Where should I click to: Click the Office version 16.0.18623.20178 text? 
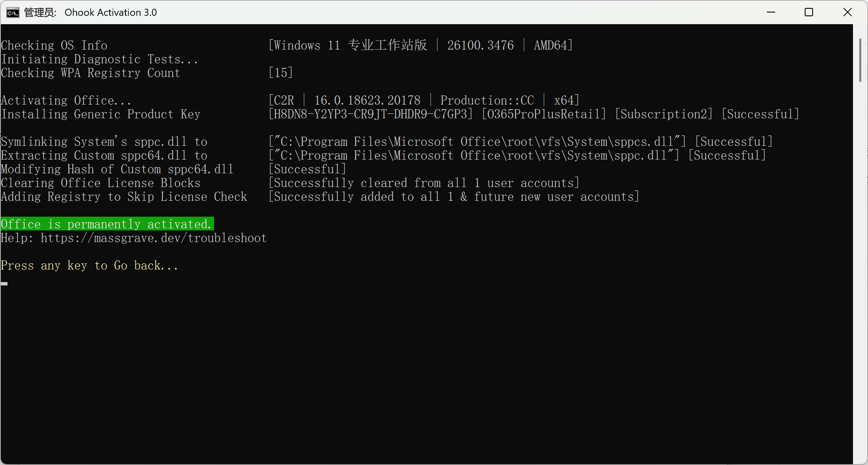(367, 100)
